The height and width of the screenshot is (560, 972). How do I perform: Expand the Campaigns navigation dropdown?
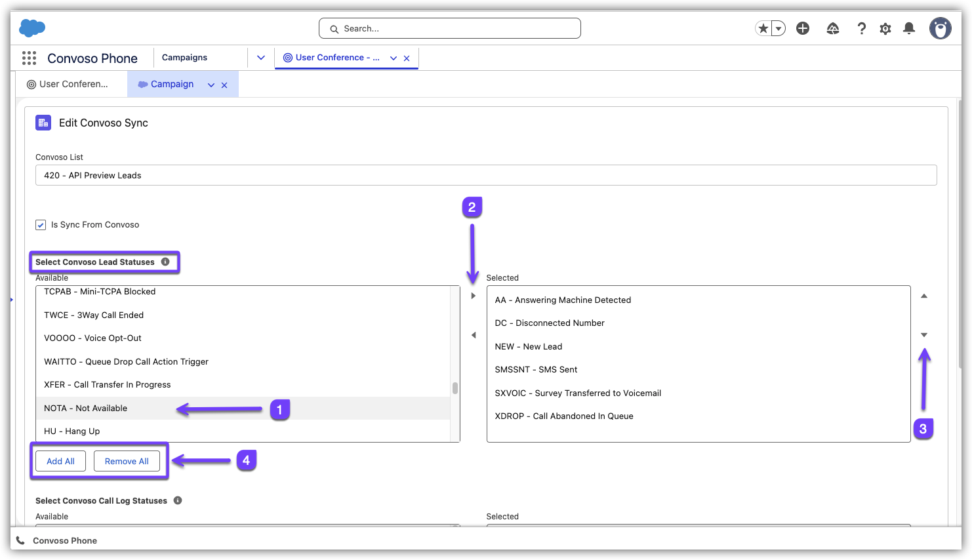[261, 58]
